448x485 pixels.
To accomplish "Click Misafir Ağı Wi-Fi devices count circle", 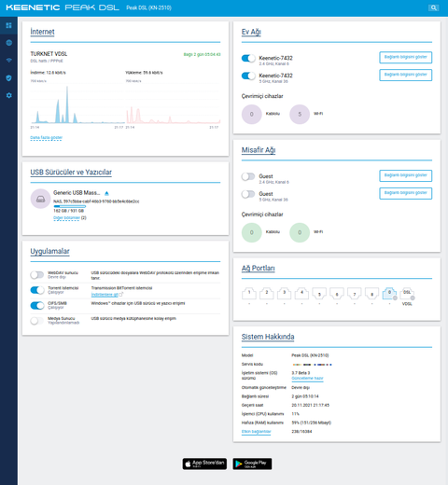I will [300, 232].
